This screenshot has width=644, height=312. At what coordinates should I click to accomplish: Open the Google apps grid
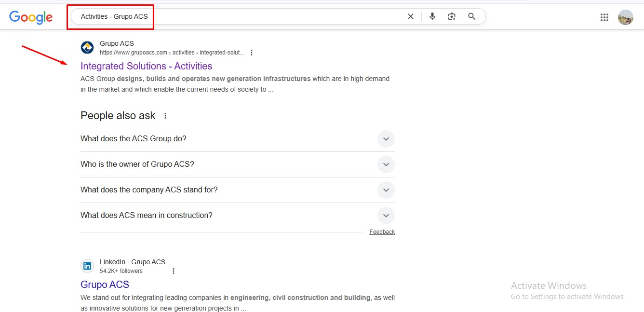point(604,17)
